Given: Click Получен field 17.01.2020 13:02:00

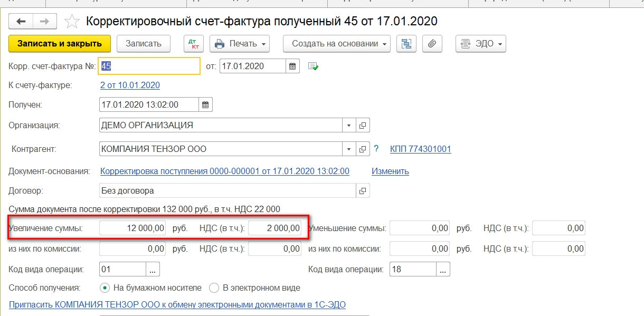Looking at the screenshot, I should coord(149,104).
